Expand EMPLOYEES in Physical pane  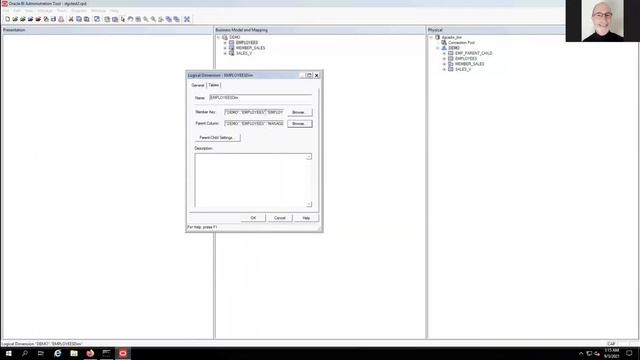pos(444,58)
